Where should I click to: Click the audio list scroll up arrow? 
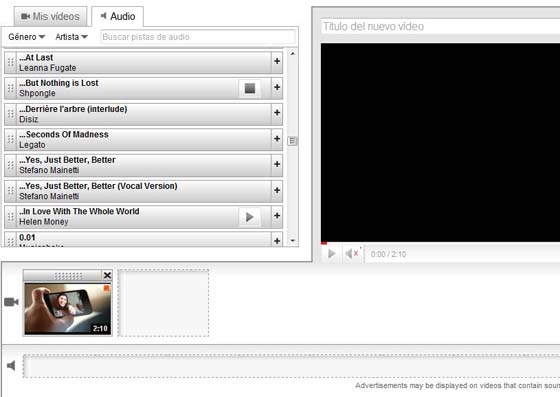[292, 54]
